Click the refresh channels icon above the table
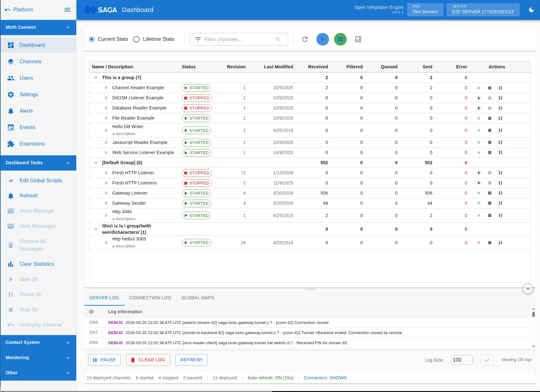 coord(305,39)
